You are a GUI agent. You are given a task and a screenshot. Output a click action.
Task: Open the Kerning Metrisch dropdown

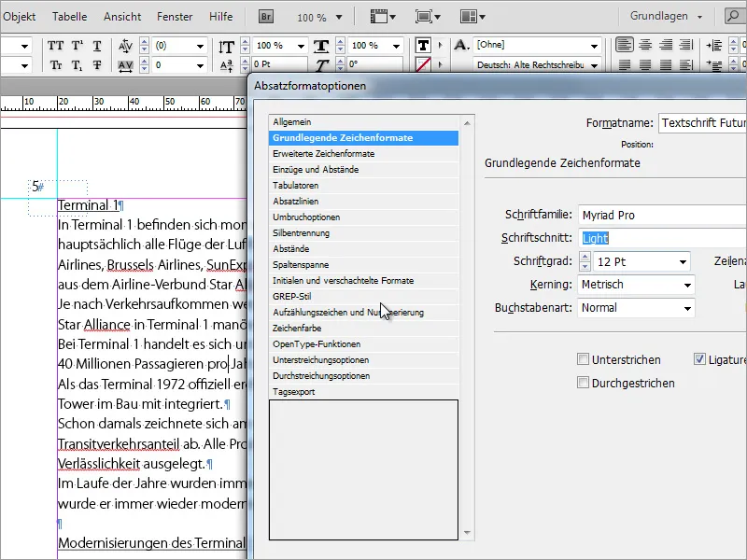[x=687, y=285]
